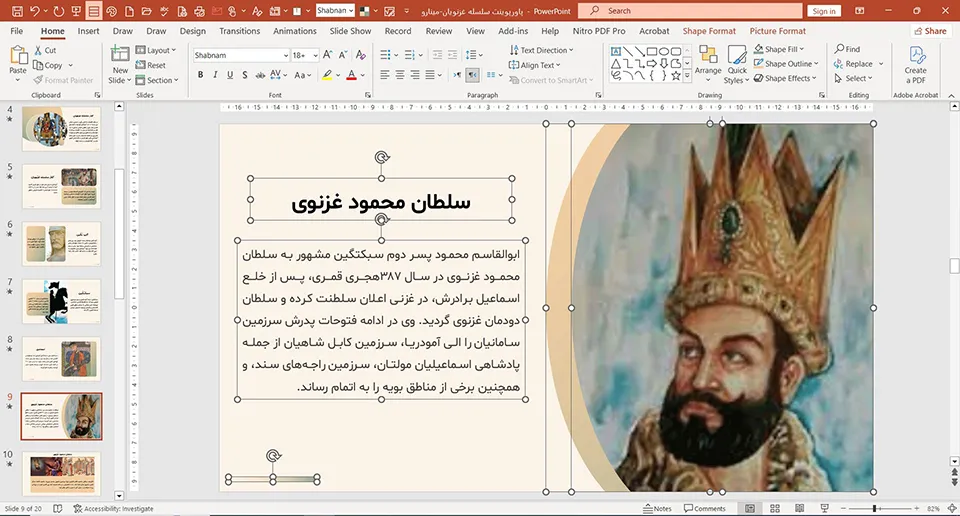Undo the last action
960x516 pixels.
pyautogui.click(x=34, y=11)
